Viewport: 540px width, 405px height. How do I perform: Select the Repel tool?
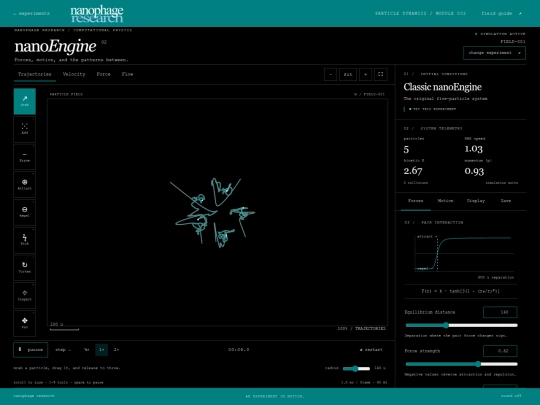24,212
